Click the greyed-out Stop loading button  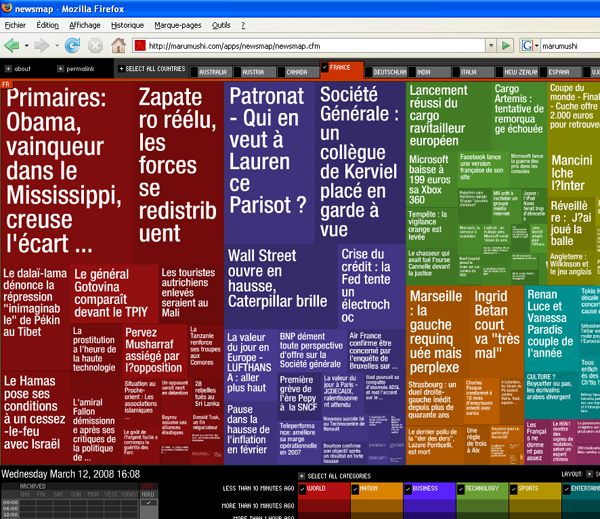click(95, 46)
